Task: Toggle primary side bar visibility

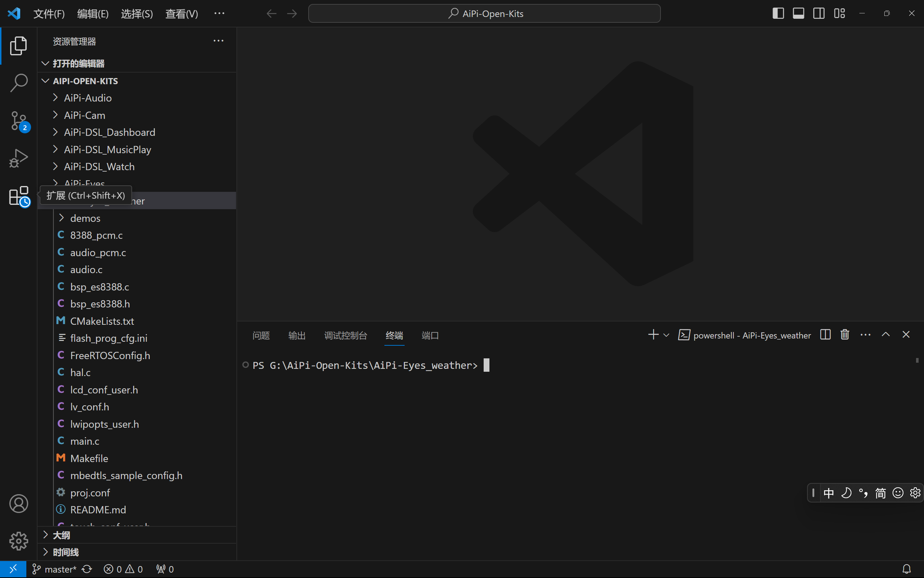Action: 778,13
